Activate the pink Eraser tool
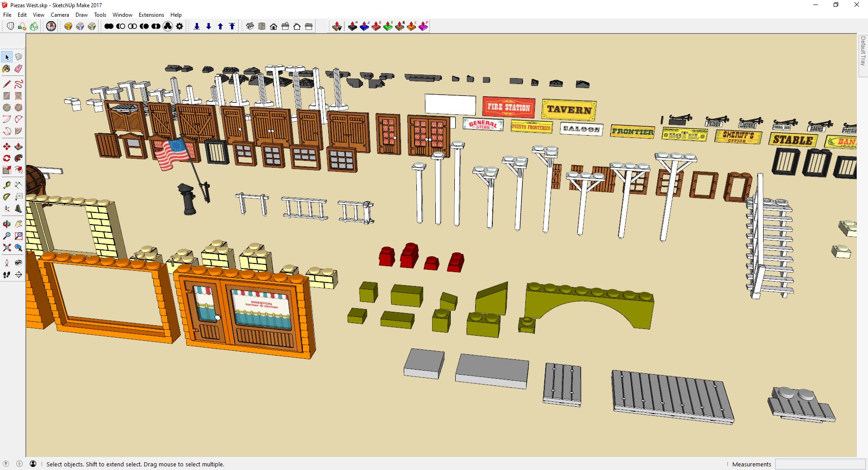Image resolution: width=868 pixels, height=470 pixels. pos(19,69)
